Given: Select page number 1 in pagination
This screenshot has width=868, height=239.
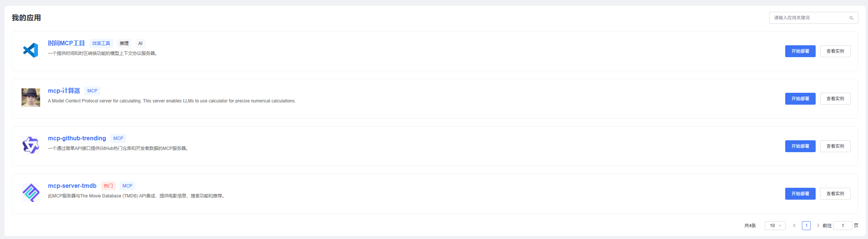Looking at the screenshot, I should (x=806, y=226).
